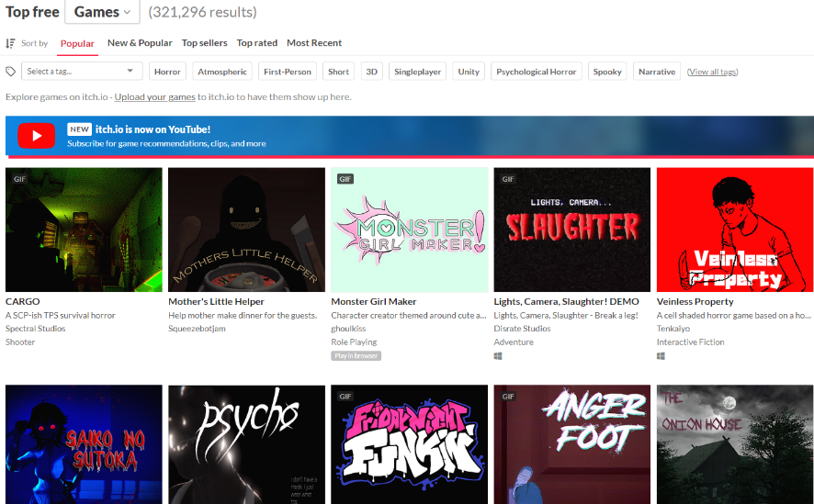Image resolution: width=814 pixels, height=504 pixels.
Task: Switch to Top rated tab
Action: tap(257, 43)
